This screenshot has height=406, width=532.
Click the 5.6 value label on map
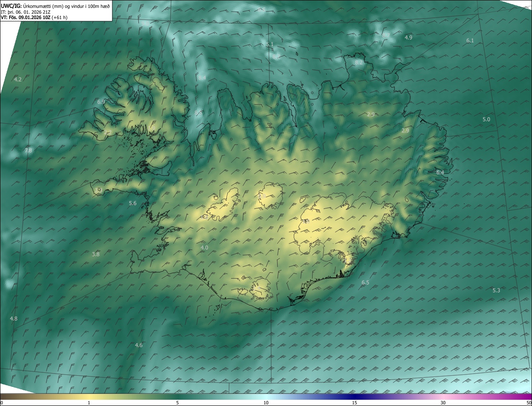point(133,203)
